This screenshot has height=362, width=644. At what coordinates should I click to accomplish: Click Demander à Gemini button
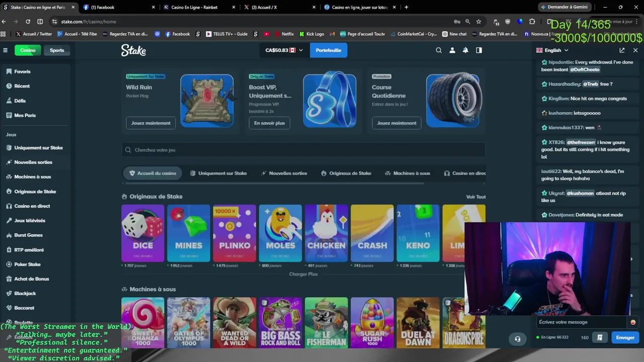point(563,7)
